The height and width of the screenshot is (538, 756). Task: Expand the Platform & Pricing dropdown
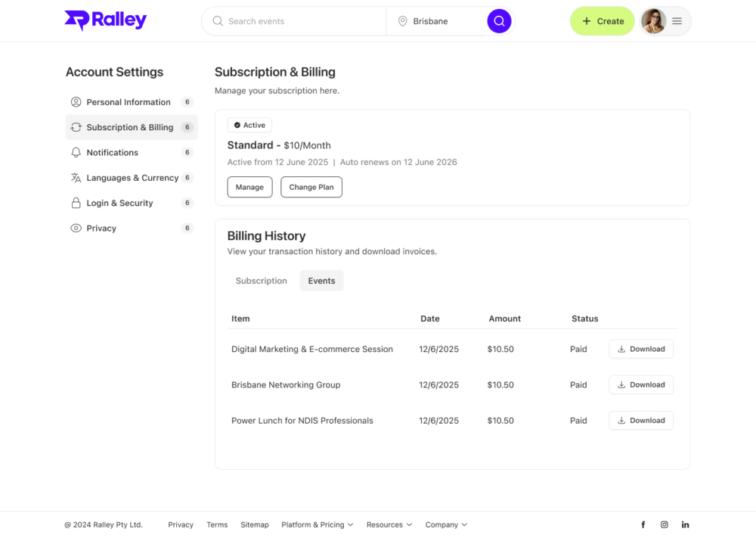coord(317,524)
